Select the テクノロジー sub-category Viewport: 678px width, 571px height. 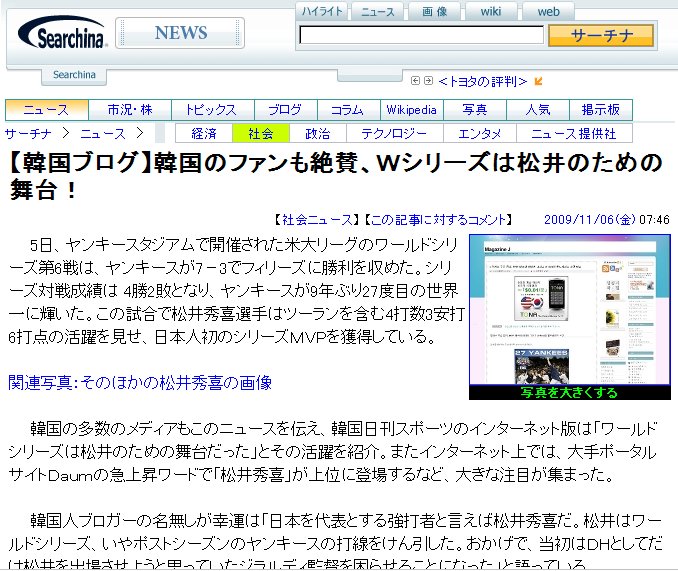pos(394,134)
